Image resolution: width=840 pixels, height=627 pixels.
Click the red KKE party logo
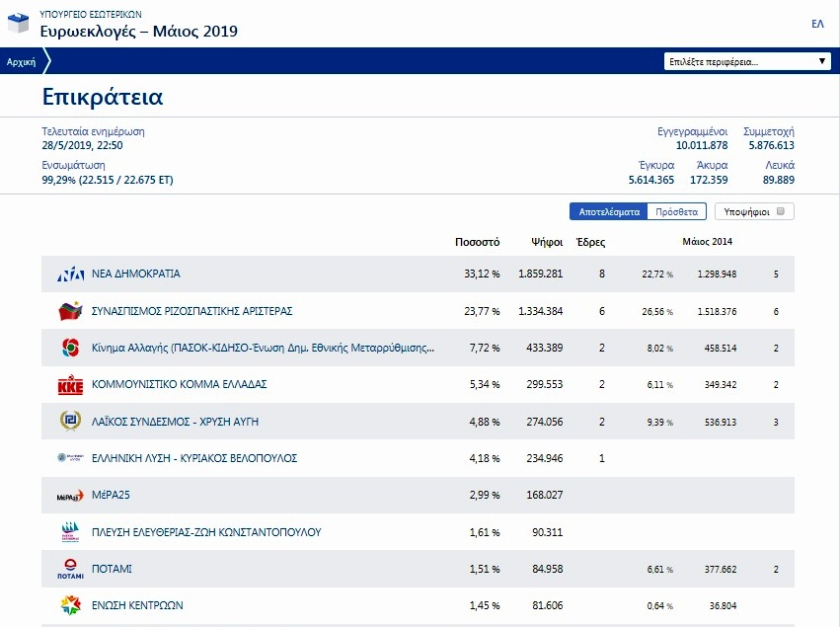coord(71,385)
